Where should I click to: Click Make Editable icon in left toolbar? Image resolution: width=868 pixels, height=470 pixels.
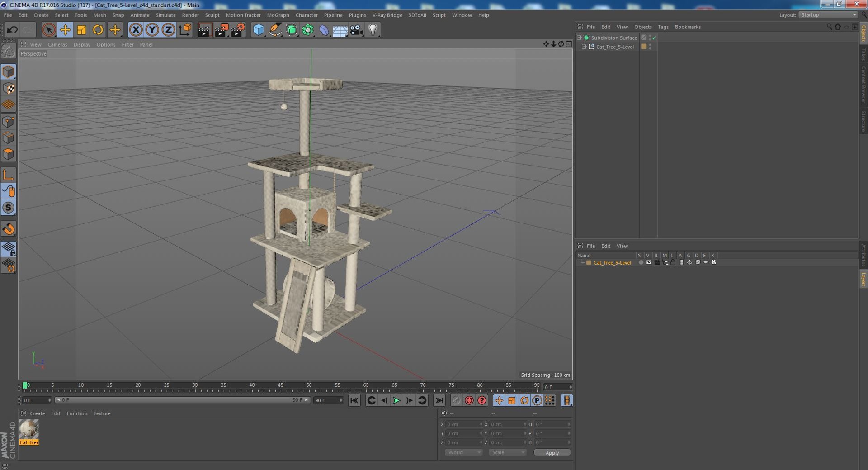pos(9,51)
